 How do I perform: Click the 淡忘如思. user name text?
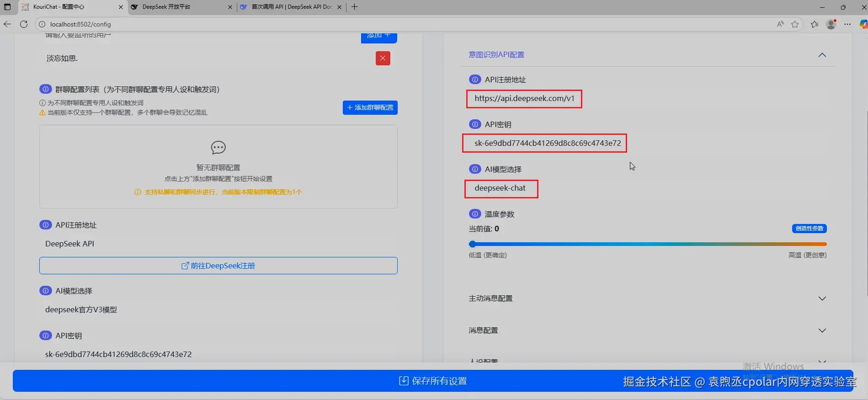(x=62, y=58)
